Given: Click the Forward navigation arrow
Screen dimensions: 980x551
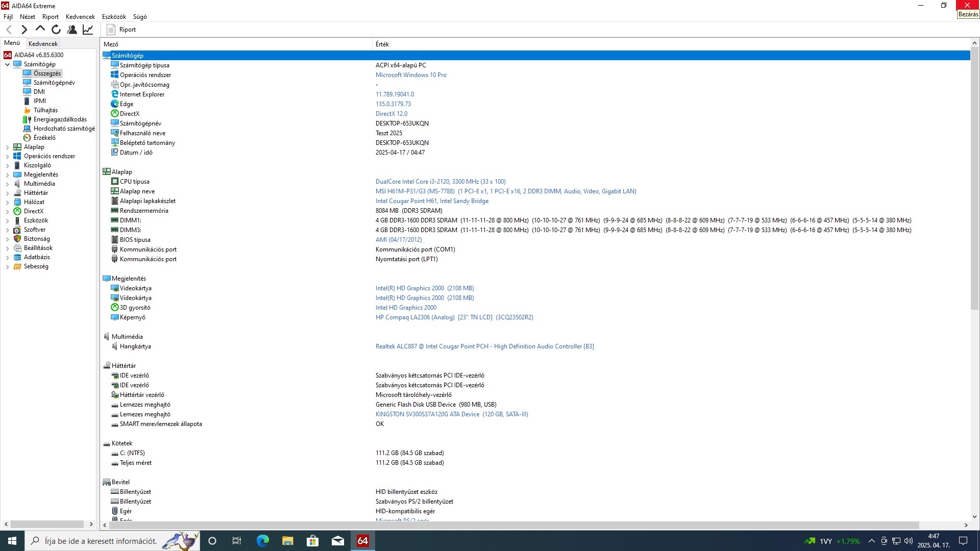Looking at the screenshot, I should [24, 30].
